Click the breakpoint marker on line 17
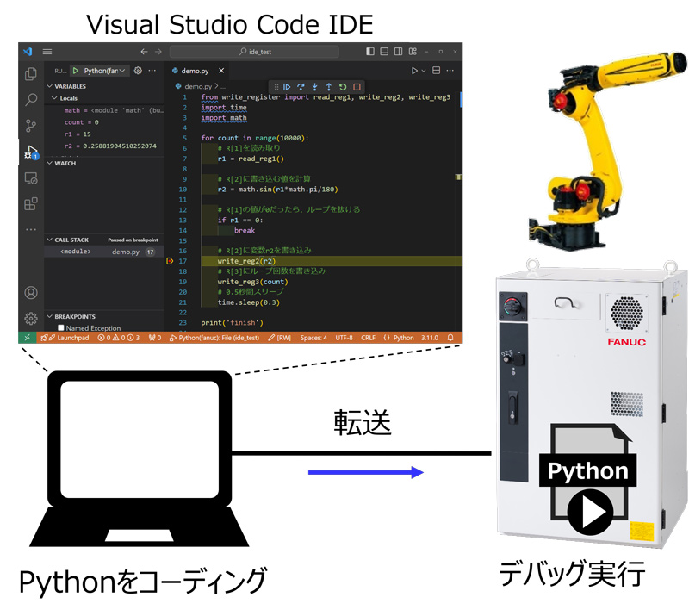689x616 pixels. click(x=170, y=261)
